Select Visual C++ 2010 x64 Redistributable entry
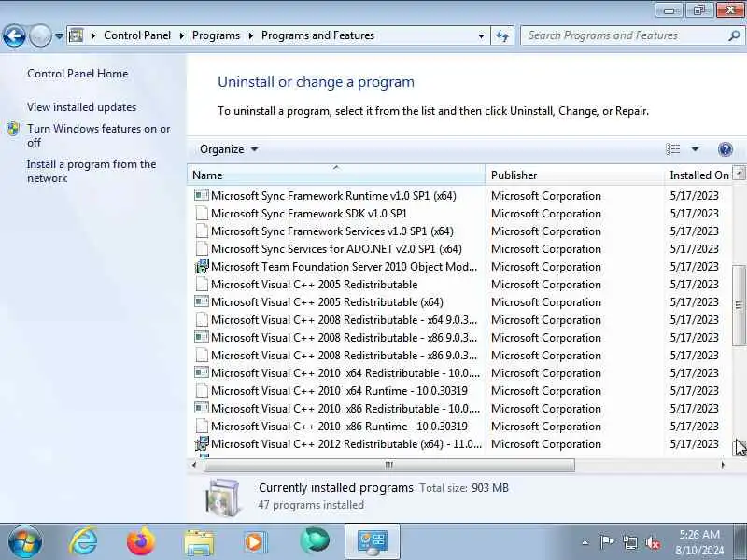The width and height of the screenshot is (747, 560). coord(345,372)
